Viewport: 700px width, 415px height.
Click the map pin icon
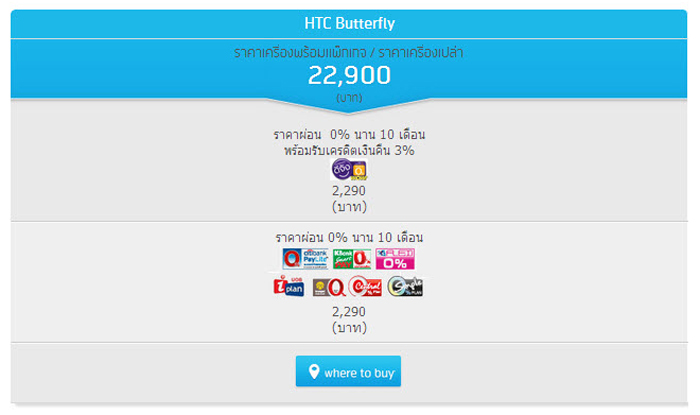314,372
